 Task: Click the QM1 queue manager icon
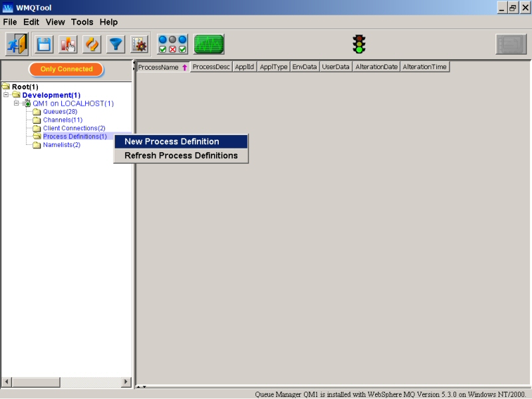pyautogui.click(x=27, y=103)
